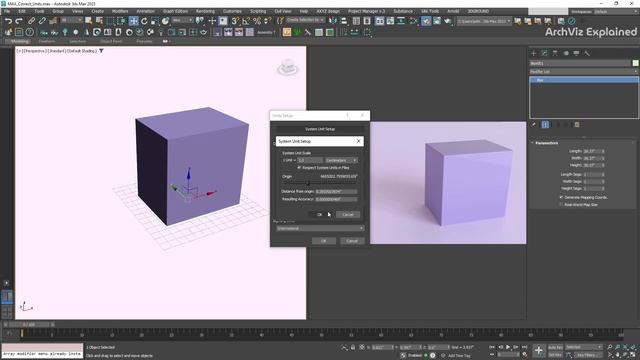This screenshot has width=640, height=360.
Task: Click the Render Production teapot icon
Action: click(x=448, y=21)
